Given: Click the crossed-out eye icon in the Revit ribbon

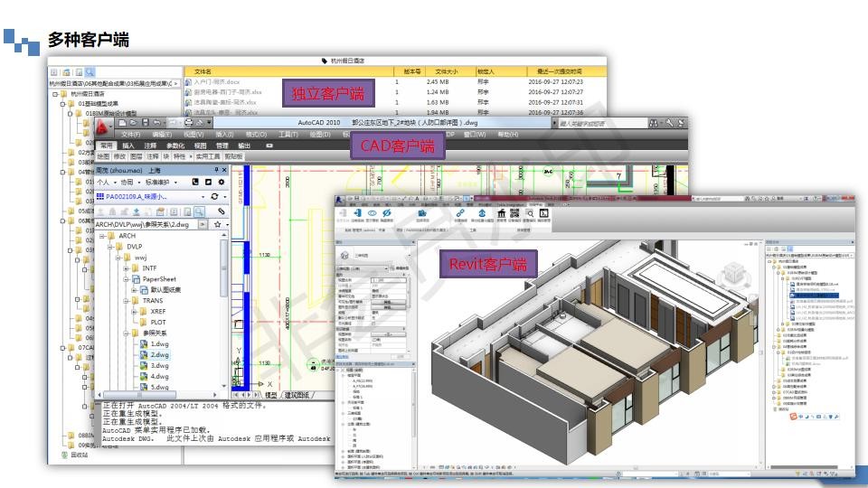Looking at the screenshot, I should (x=387, y=213).
